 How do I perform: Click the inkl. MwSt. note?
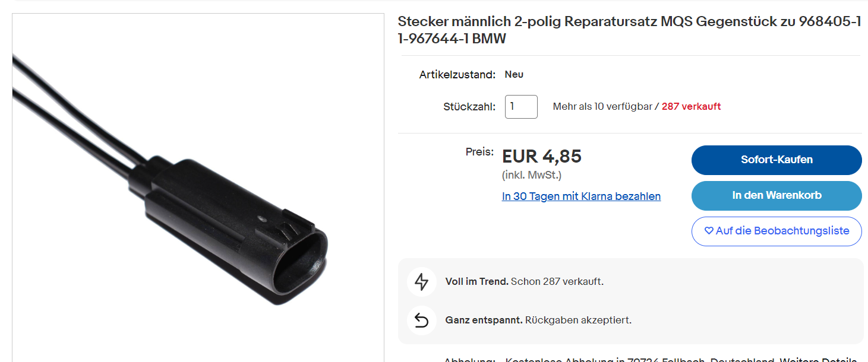click(x=532, y=175)
